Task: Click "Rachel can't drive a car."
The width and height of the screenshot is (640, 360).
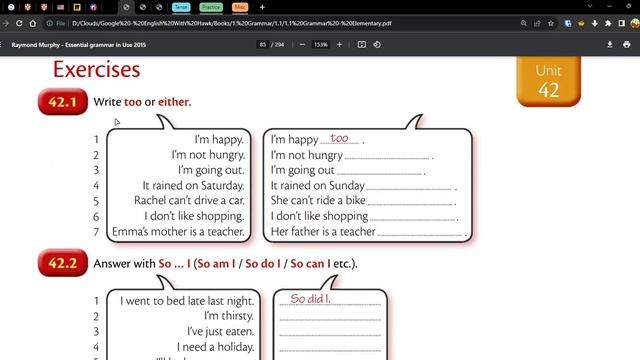Action: [189, 200]
